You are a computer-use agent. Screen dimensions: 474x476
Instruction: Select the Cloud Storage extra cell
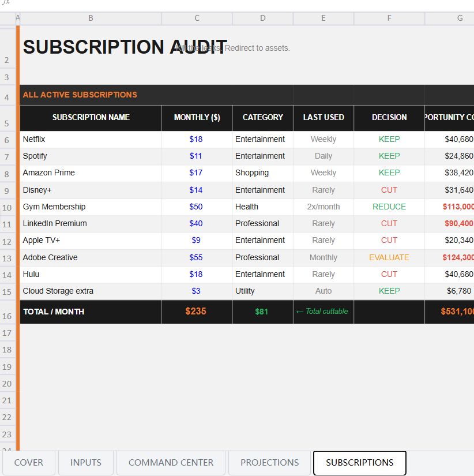pyautogui.click(x=91, y=291)
